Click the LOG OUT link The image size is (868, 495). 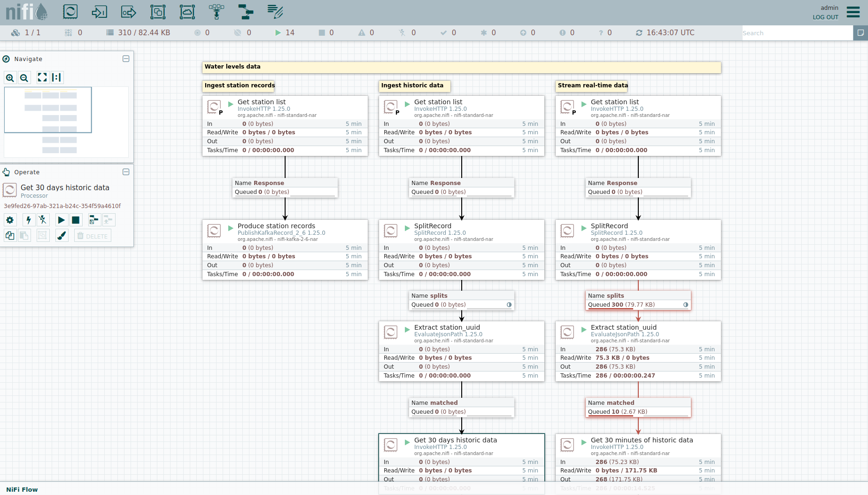pyautogui.click(x=825, y=17)
